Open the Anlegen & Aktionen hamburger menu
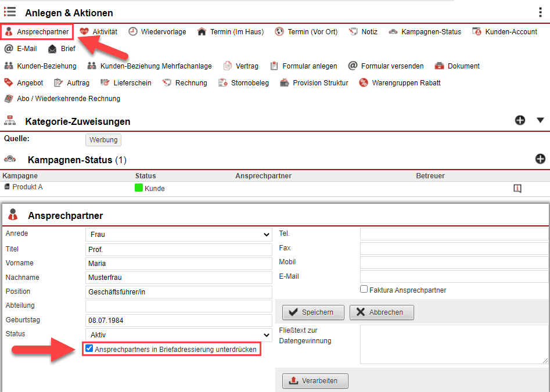 10,12
